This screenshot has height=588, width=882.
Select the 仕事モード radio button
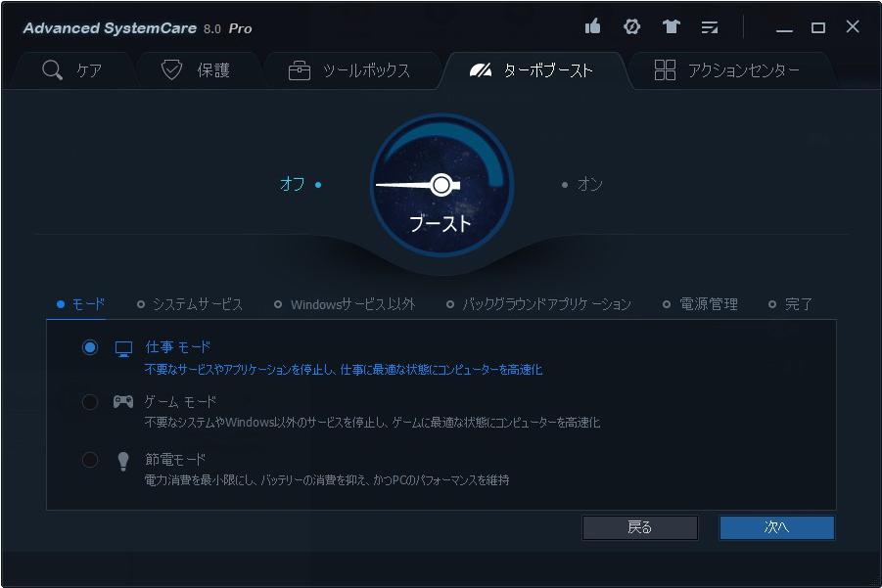pos(89,347)
